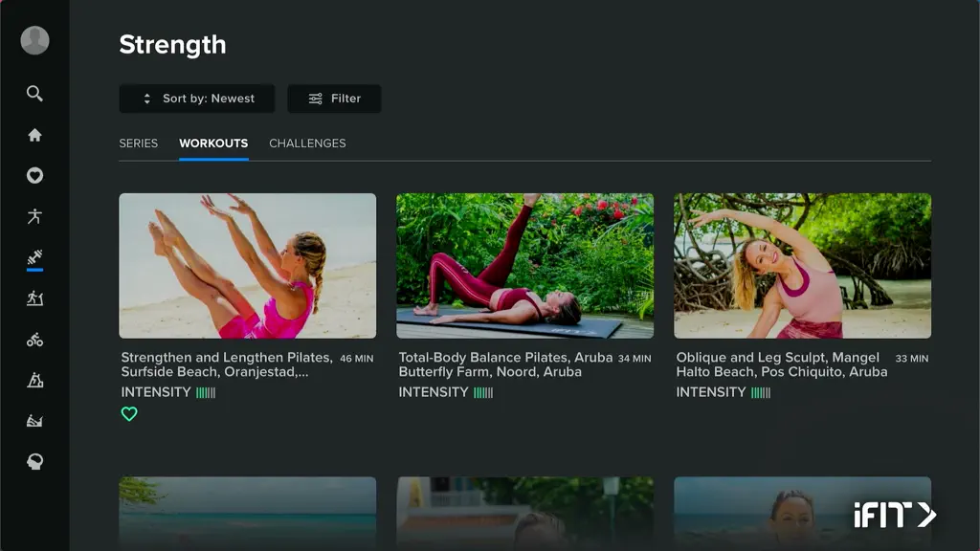Viewport: 980px width, 551px height.
Task: Open the mindfulness head icon
Action: (34, 462)
